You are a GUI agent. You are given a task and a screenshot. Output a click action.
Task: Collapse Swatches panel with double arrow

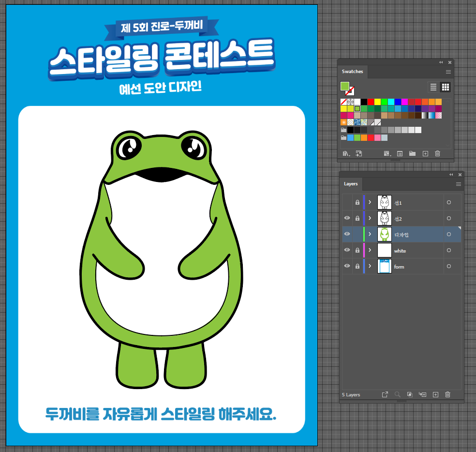tap(441, 62)
